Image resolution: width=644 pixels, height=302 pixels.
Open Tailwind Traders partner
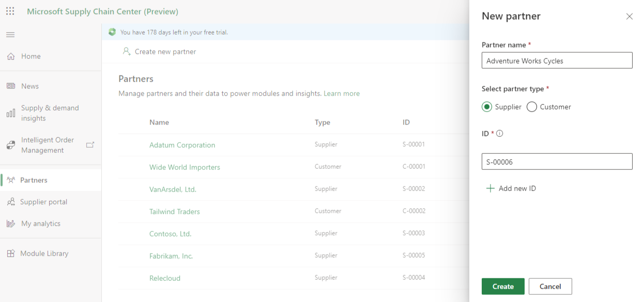175,212
